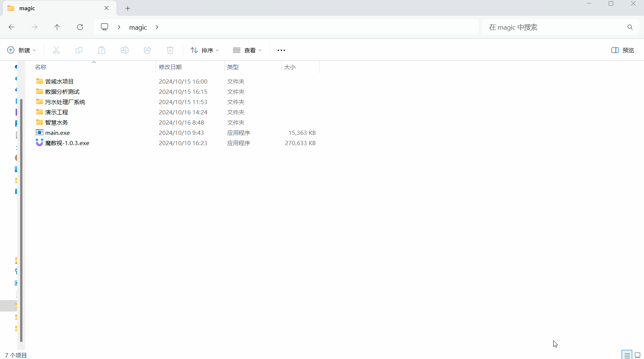
Task: Open the three-dot more options menu
Action: coord(281,50)
